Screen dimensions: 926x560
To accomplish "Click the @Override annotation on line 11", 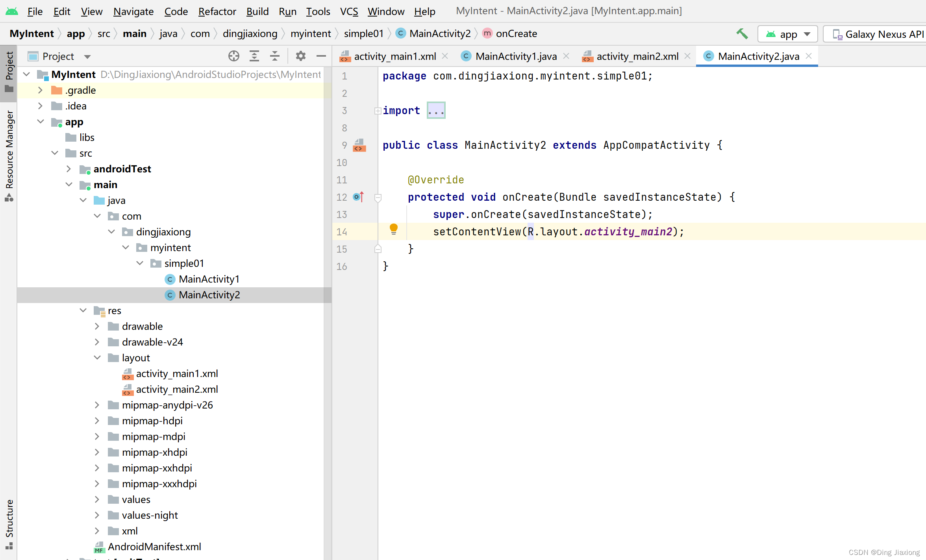I will click(x=436, y=180).
